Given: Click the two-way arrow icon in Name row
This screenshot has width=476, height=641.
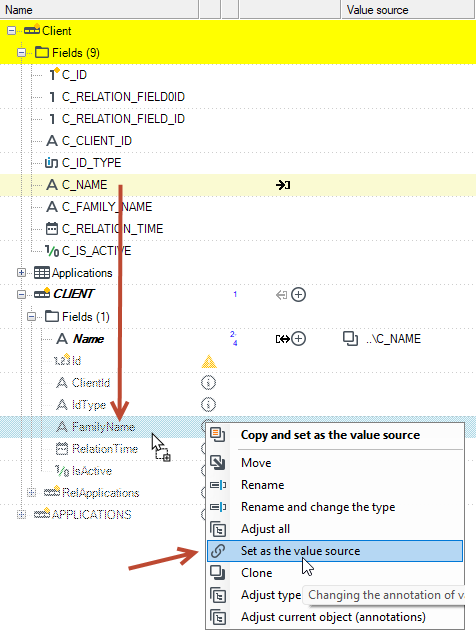Looking at the screenshot, I should 283,339.
